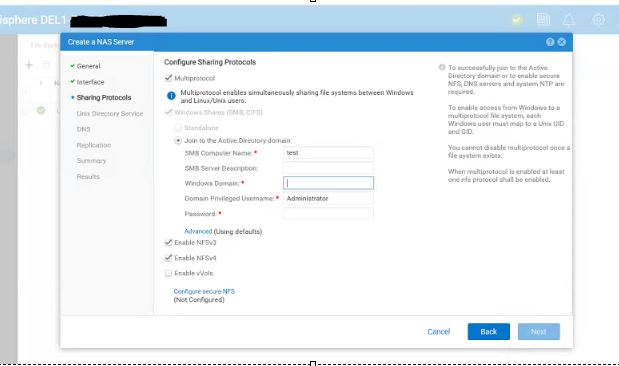The height and width of the screenshot is (366, 619).
Task: Select the Sharing Protocols wizard step
Action: [104, 98]
